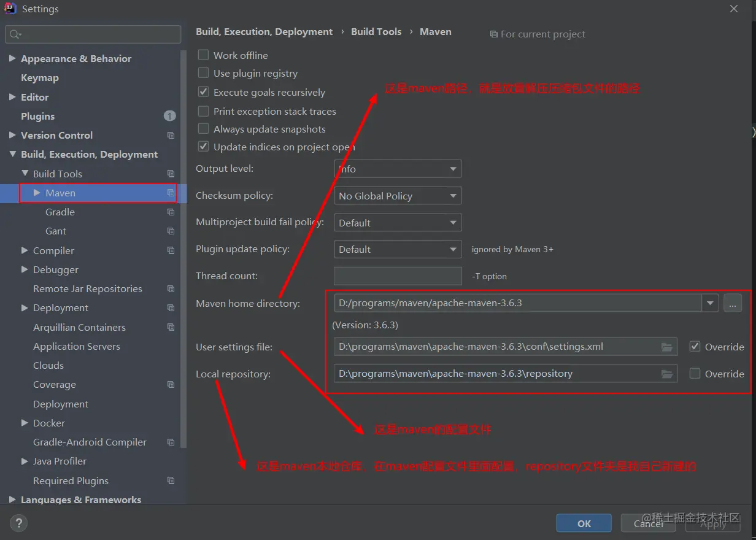Open the Checksum policy dropdown
Image resolution: width=756 pixels, height=540 pixels.
coord(398,196)
